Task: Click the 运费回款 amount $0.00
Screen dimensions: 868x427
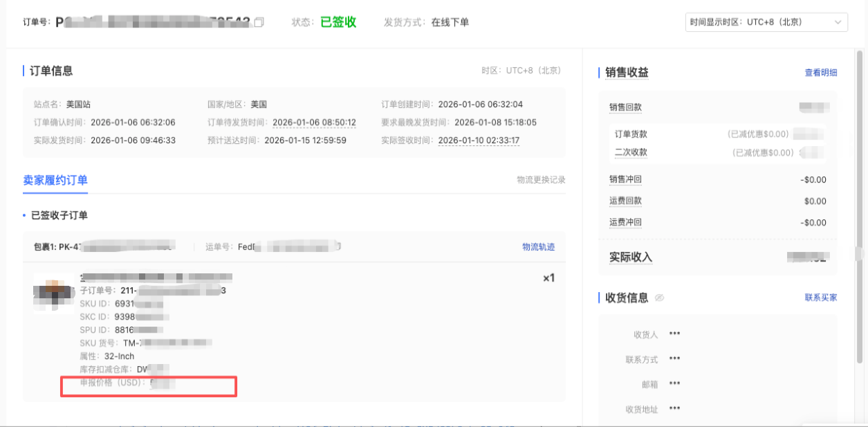Action: tap(815, 201)
